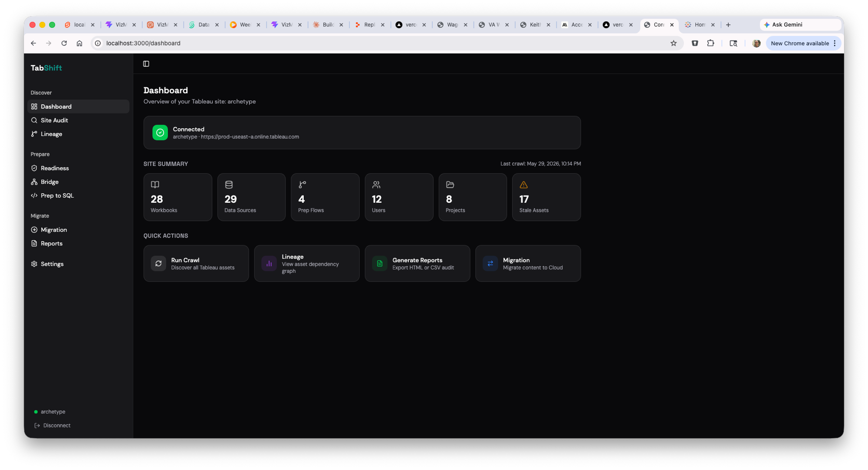
Task: Click the Migration quick action card
Action: point(528,263)
